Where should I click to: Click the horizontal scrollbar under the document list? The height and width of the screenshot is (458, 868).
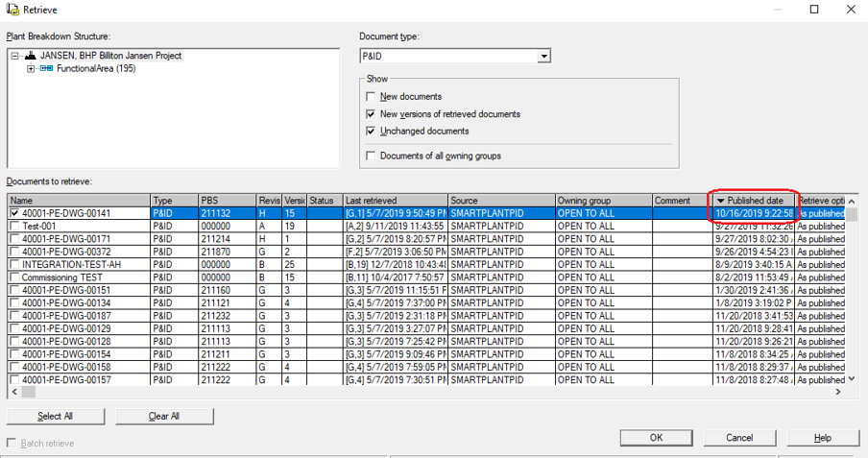[384, 392]
